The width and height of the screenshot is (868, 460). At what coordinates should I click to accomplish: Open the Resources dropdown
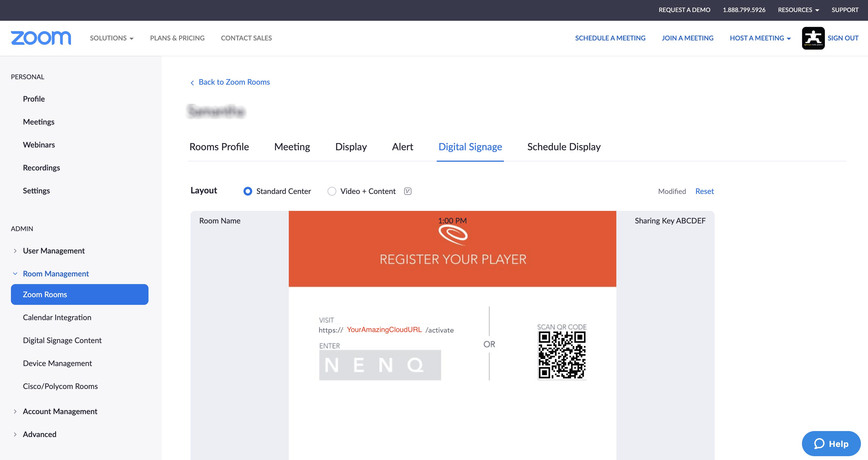[x=798, y=10]
